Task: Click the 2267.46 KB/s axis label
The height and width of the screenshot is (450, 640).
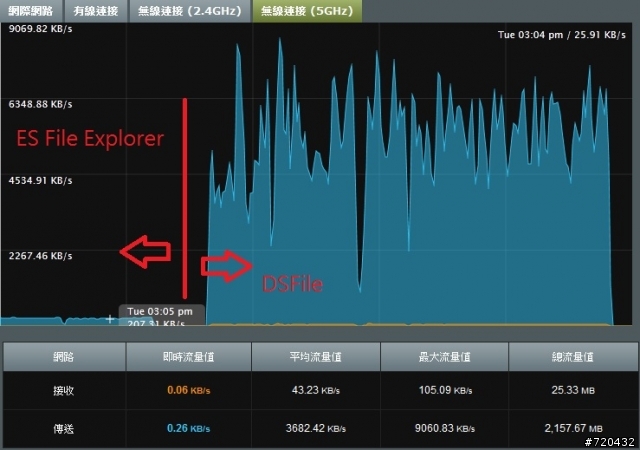Action: (x=40, y=256)
